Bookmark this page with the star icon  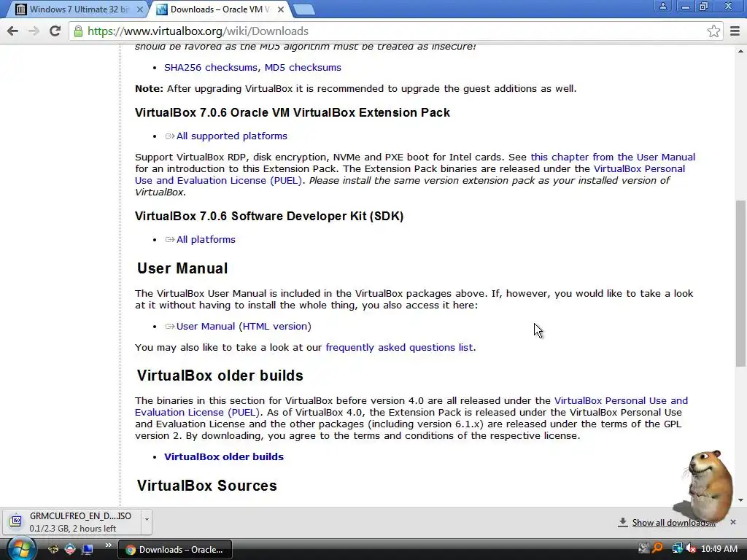(713, 31)
